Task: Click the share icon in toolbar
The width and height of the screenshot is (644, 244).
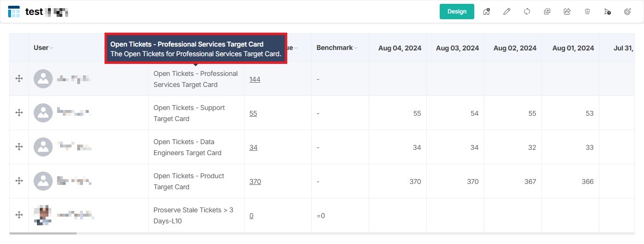Action: (x=567, y=12)
